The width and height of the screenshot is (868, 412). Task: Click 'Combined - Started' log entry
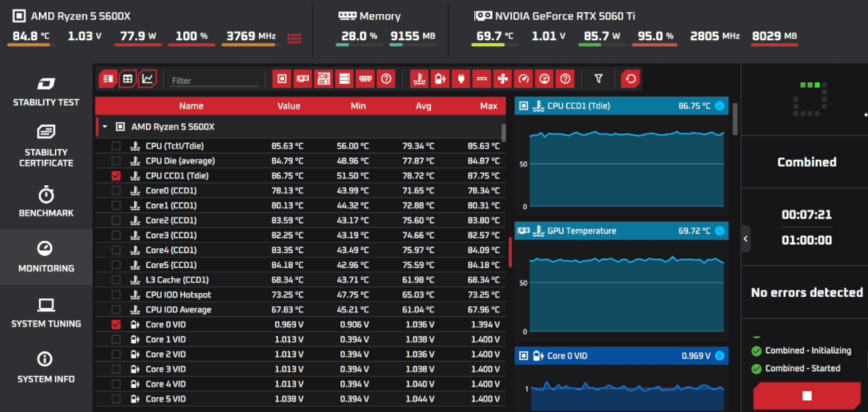pyautogui.click(x=802, y=369)
